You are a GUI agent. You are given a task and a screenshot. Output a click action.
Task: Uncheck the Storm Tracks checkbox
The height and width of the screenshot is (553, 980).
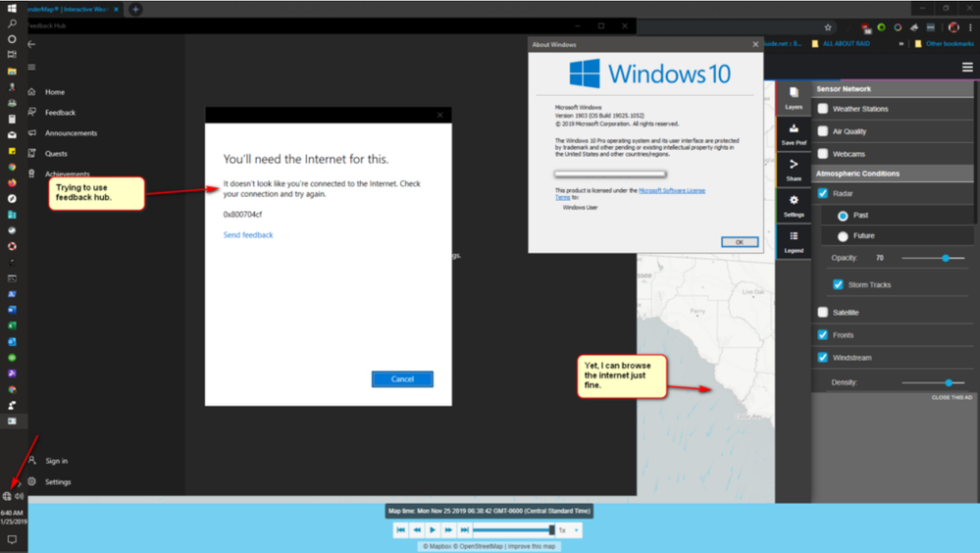838,284
